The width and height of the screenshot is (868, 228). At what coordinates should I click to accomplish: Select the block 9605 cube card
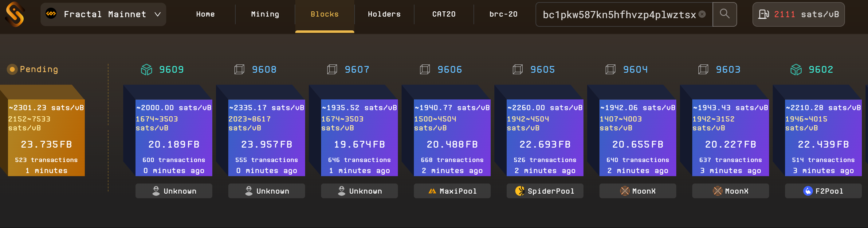tap(544, 137)
